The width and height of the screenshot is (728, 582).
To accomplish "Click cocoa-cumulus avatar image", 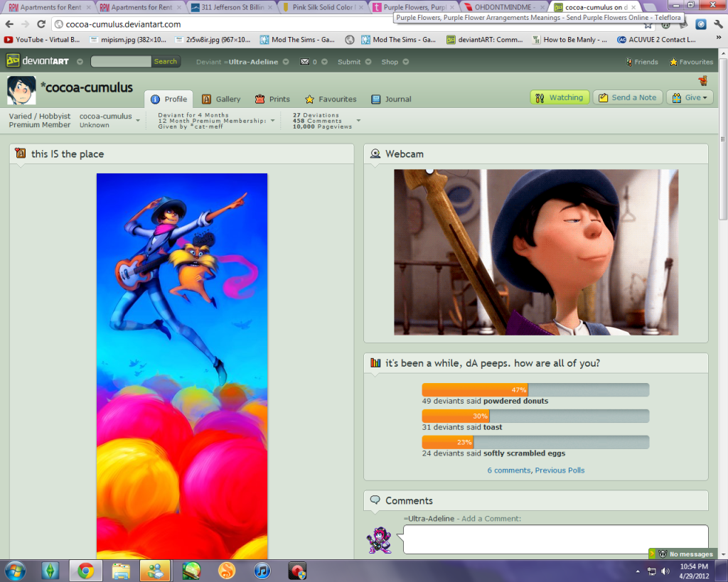I will pyautogui.click(x=21, y=90).
